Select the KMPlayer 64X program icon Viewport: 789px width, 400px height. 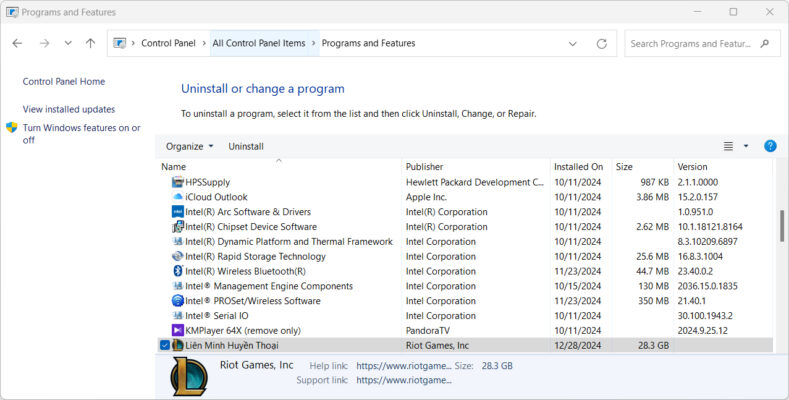tap(178, 330)
